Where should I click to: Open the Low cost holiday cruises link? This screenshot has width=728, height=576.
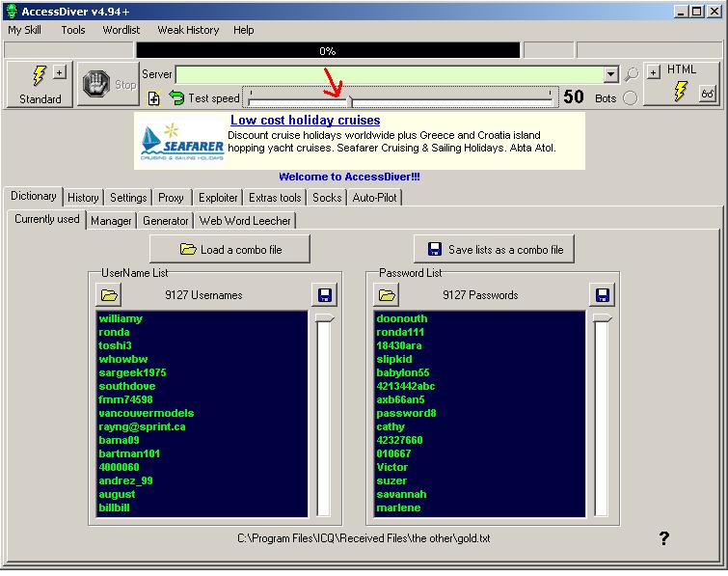[x=305, y=121]
